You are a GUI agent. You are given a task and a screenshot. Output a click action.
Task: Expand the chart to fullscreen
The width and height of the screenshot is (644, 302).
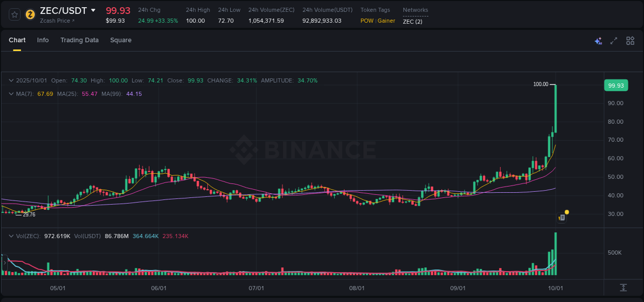[x=614, y=40]
